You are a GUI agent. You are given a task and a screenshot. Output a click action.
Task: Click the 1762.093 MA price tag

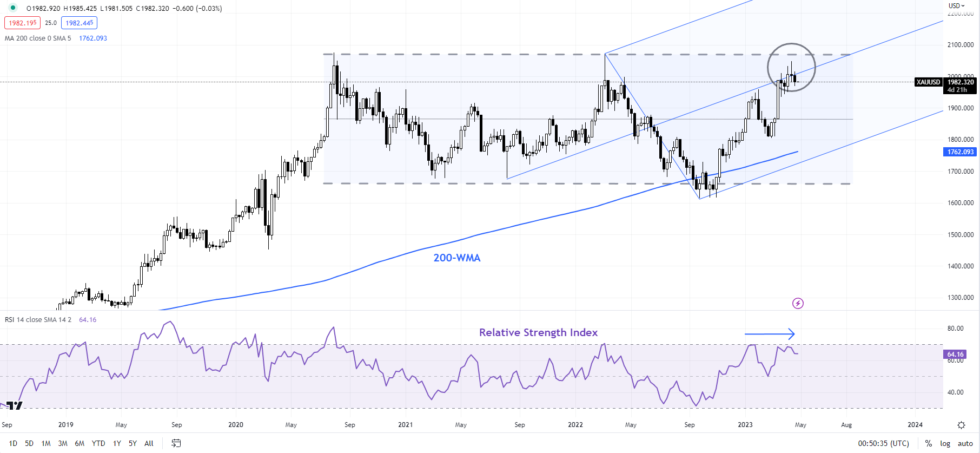pyautogui.click(x=961, y=152)
